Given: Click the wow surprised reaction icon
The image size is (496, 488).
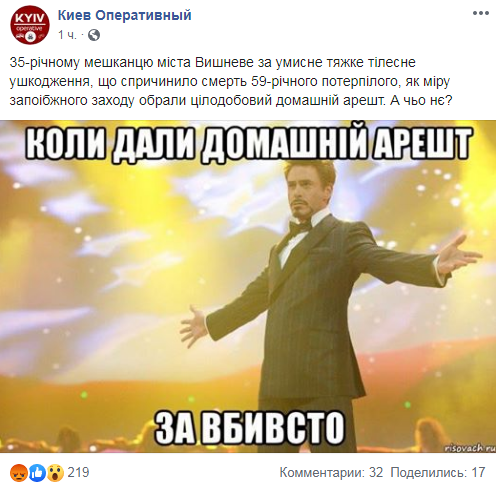Looking at the screenshot, I should 55,473.
